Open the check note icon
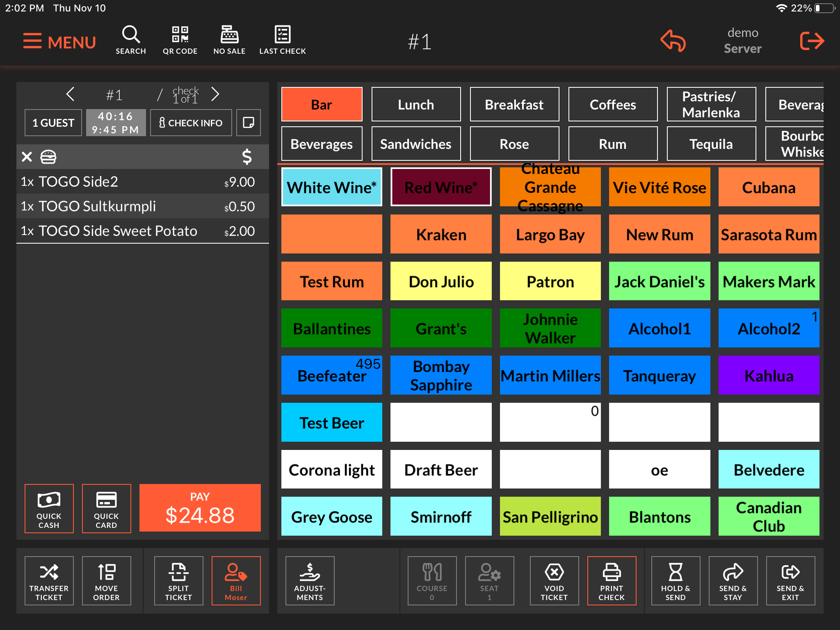 [x=249, y=123]
